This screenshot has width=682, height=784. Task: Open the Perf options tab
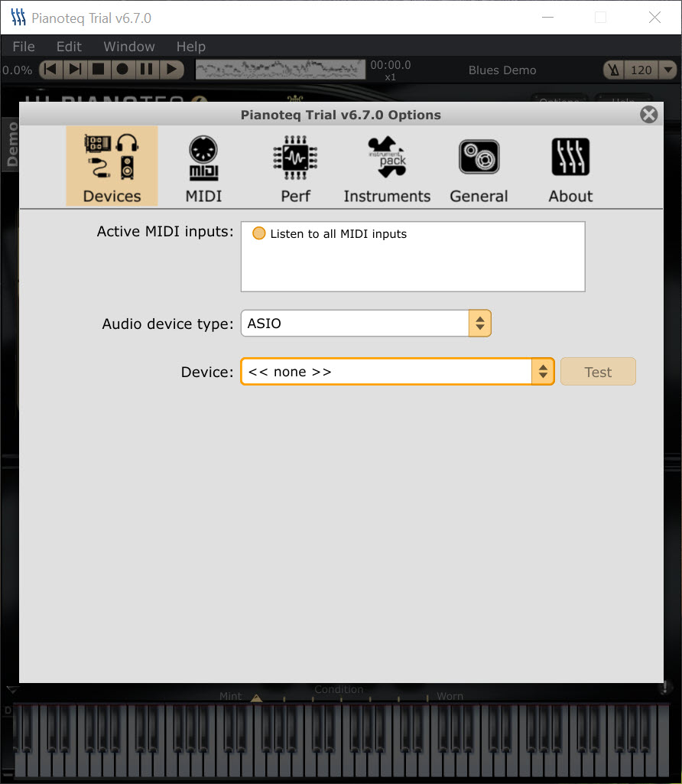(295, 169)
